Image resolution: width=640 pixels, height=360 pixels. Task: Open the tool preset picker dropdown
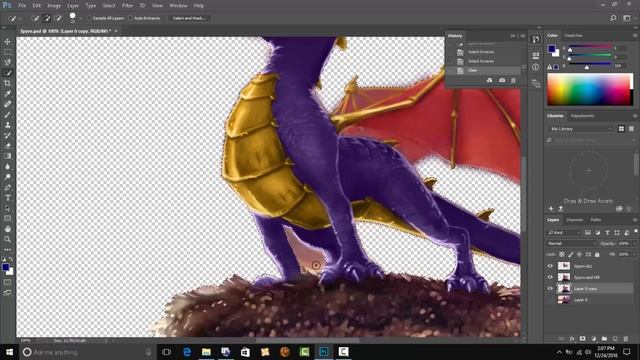(x=20, y=18)
